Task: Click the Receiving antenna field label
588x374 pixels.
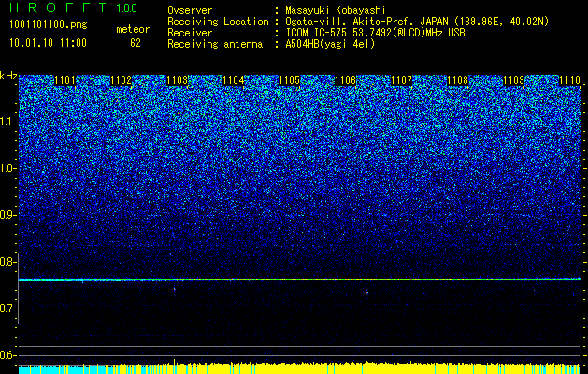Action: (215, 44)
